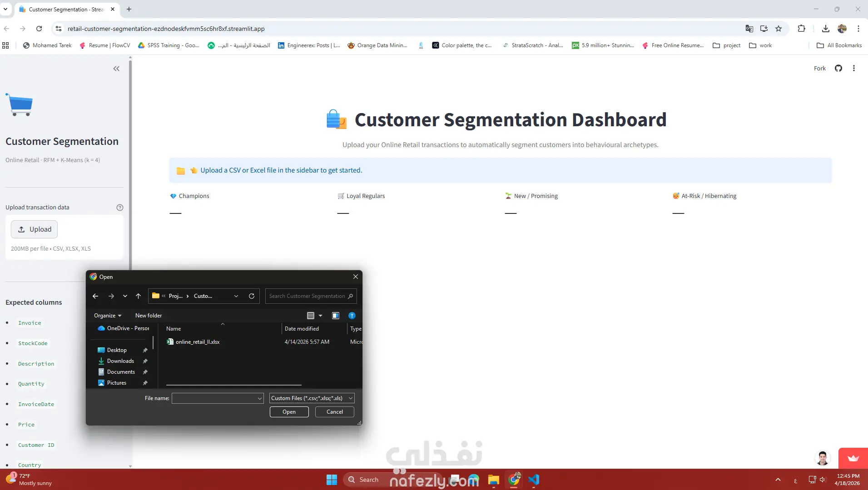This screenshot has width=868, height=490.
Task: Collapse the Streamlit sidebar with the double chevron
Action: 116,69
